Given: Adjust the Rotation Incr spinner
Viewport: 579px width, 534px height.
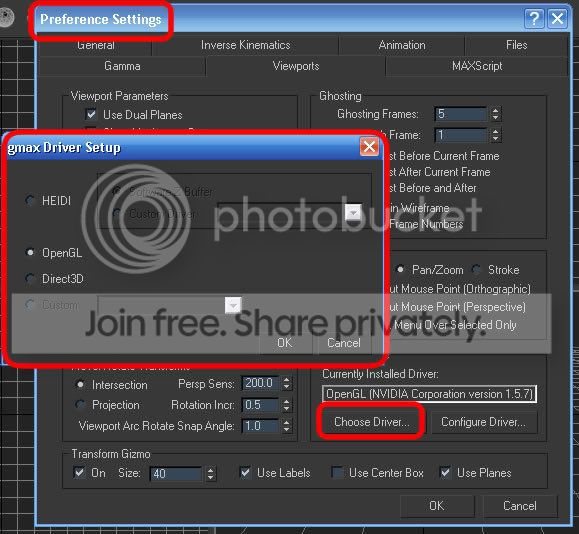Looking at the screenshot, I should [x=287, y=405].
